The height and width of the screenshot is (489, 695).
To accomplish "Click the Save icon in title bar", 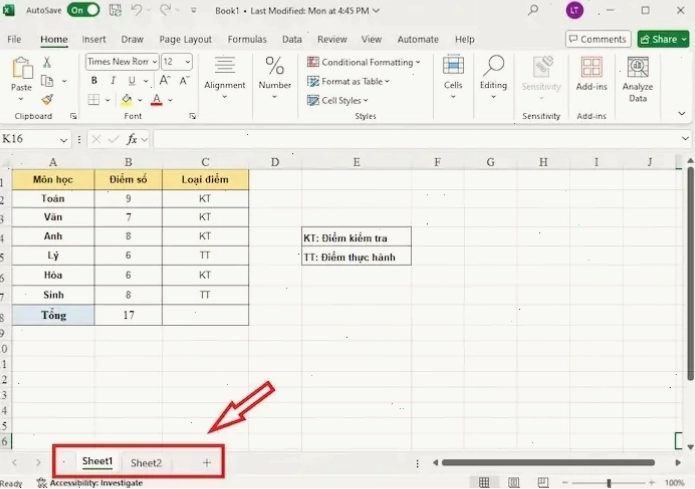I will coord(115,10).
